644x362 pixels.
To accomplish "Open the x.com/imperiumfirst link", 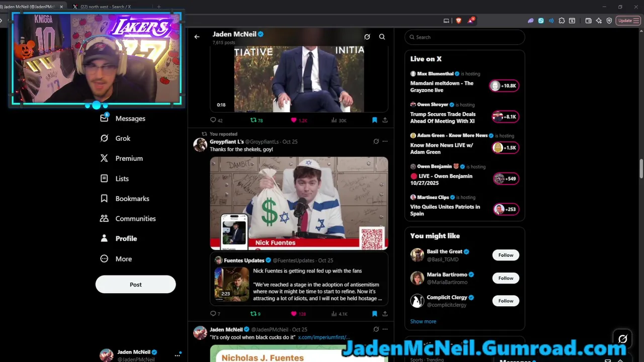I will [324, 337].
